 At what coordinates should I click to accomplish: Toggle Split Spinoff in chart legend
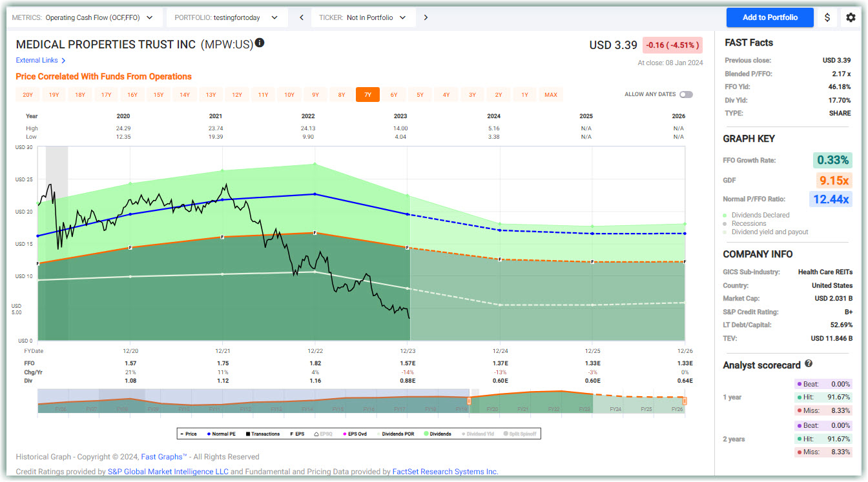coord(519,434)
